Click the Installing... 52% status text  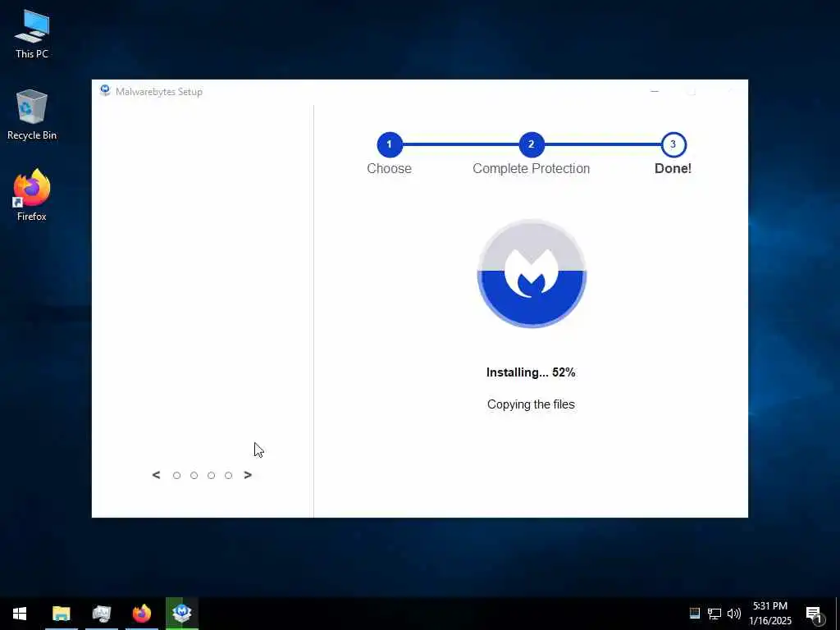click(531, 372)
